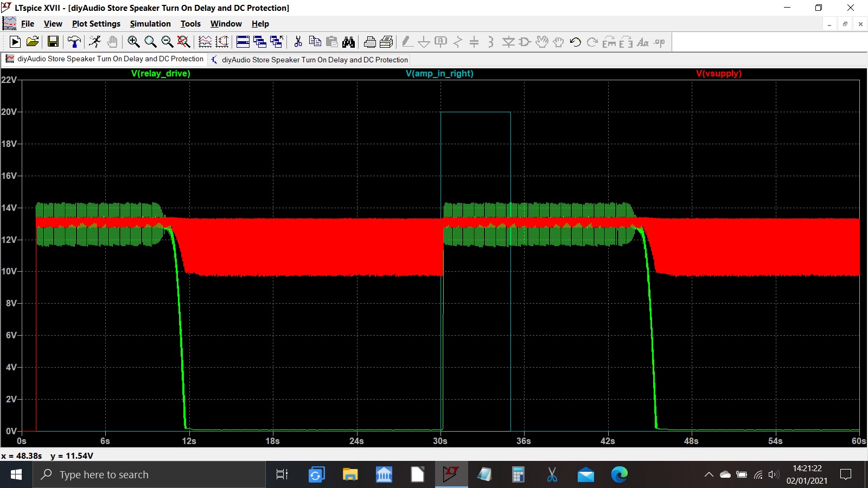Viewport: 868px width, 488px height.
Task: Switch to the first waveform document tab
Action: click(x=104, y=59)
